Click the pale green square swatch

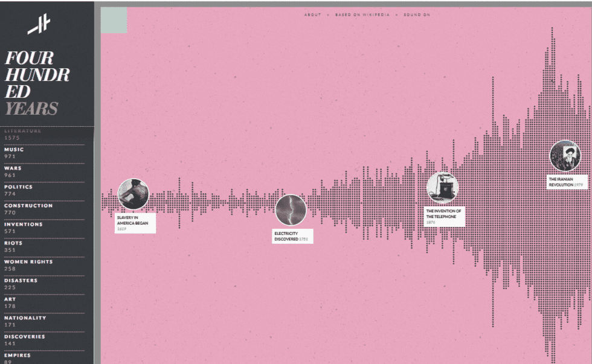pyautogui.click(x=114, y=20)
